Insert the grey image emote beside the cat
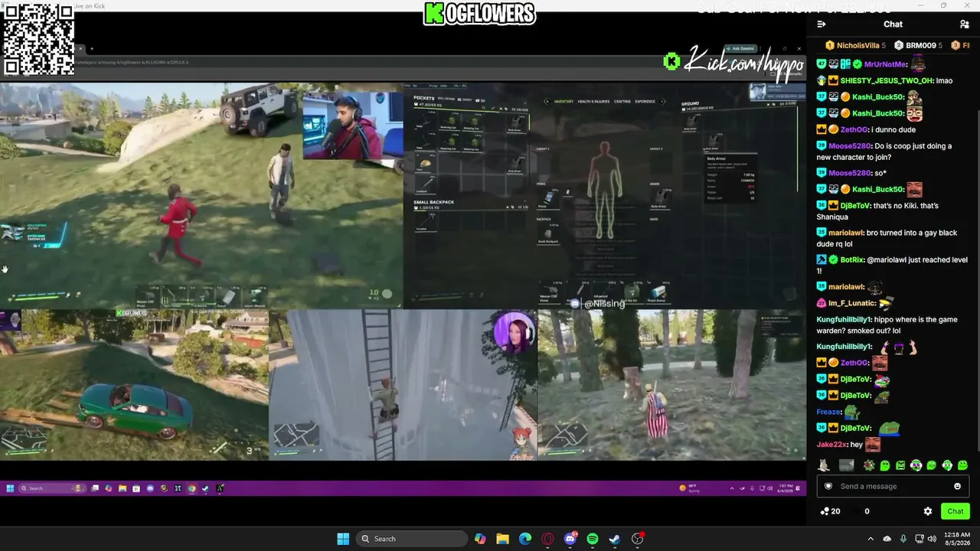 pos(846,465)
